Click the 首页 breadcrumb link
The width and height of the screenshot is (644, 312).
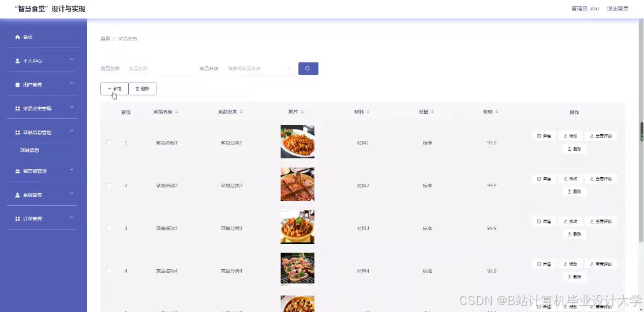[105, 39]
